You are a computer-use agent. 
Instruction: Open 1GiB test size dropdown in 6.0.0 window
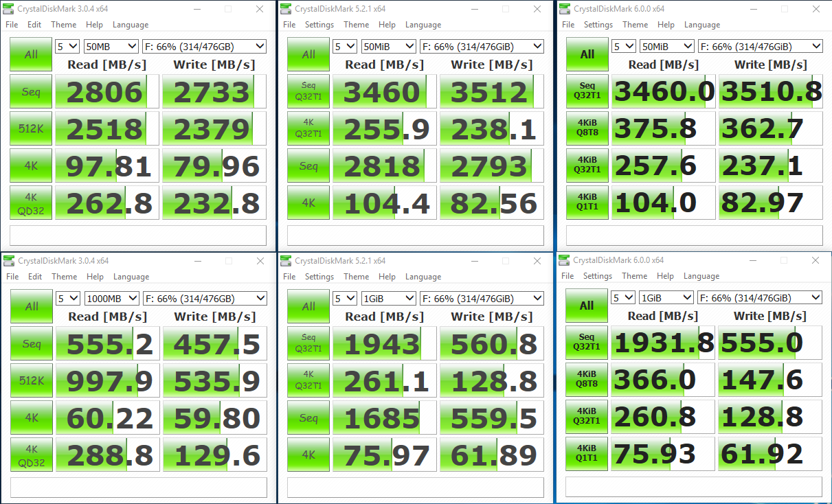tap(666, 298)
